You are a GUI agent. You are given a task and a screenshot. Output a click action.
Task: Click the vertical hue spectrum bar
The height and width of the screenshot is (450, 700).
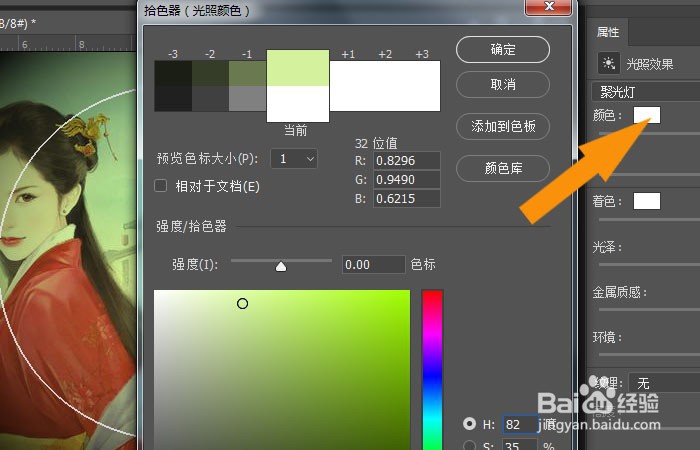432,370
